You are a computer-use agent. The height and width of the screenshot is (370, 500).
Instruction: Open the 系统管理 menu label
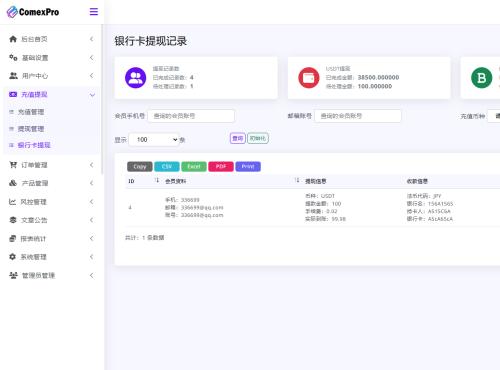click(x=33, y=257)
